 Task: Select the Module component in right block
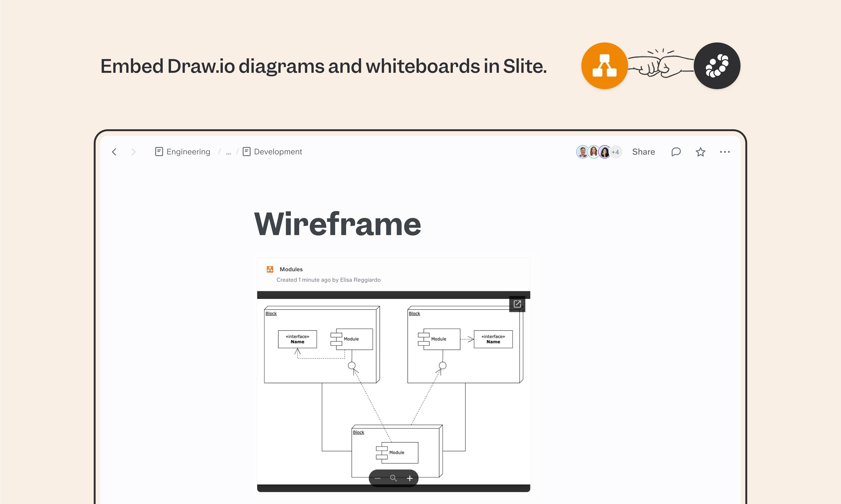[439, 339]
